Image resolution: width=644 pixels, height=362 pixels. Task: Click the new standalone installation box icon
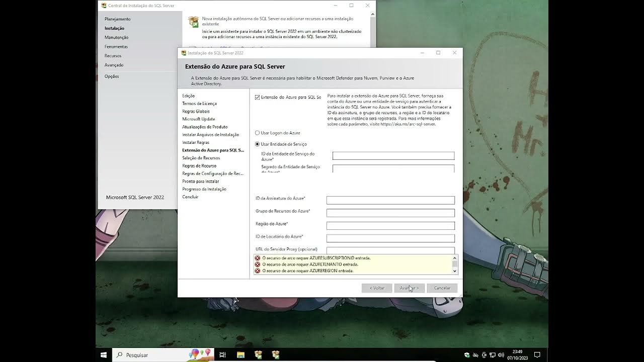tap(193, 21)
